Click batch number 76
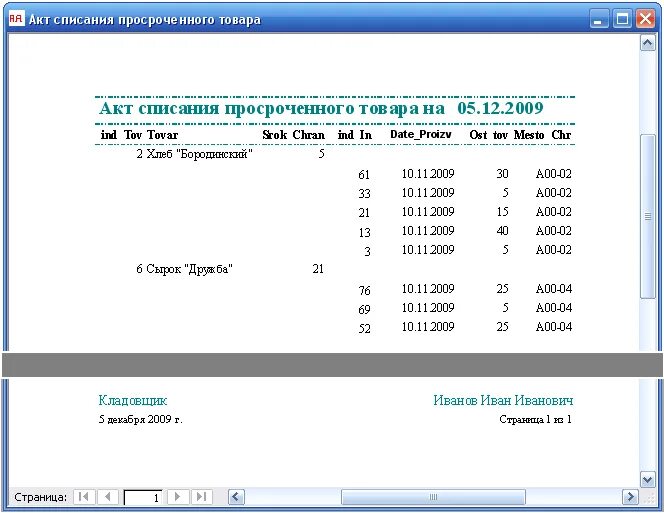 (x=364, y=291)
